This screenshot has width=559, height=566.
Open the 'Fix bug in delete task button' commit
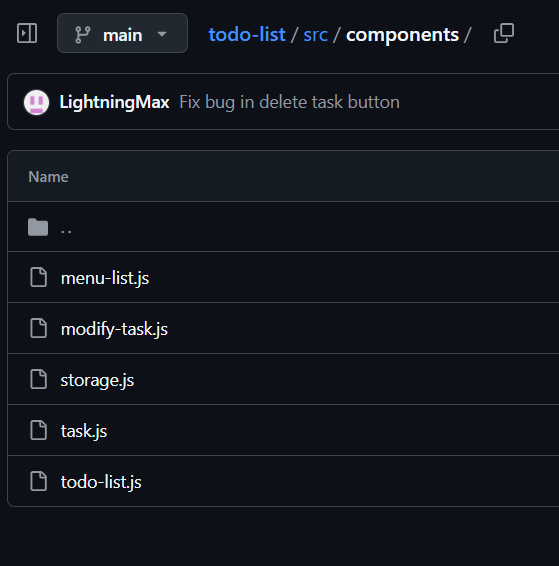(x=289, y=102)
